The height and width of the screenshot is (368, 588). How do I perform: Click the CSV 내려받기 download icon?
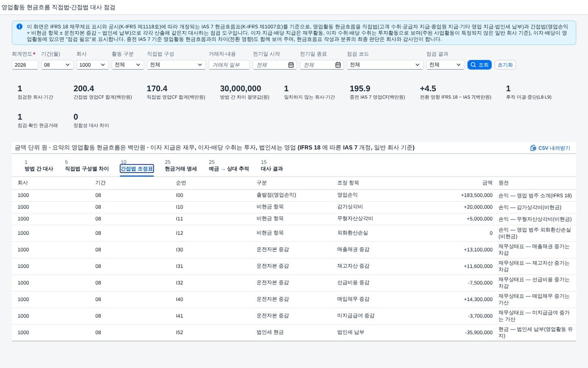tap(533, 148)
